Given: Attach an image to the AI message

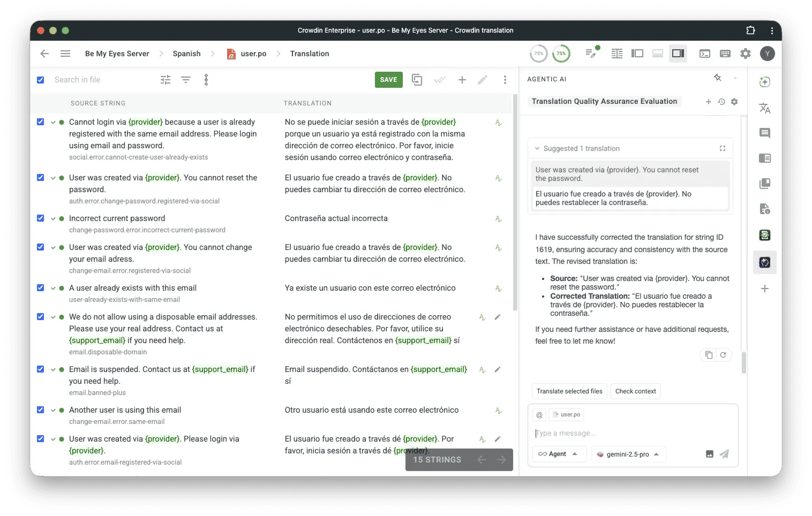Looking at the screenshot, I should [709, 454].
